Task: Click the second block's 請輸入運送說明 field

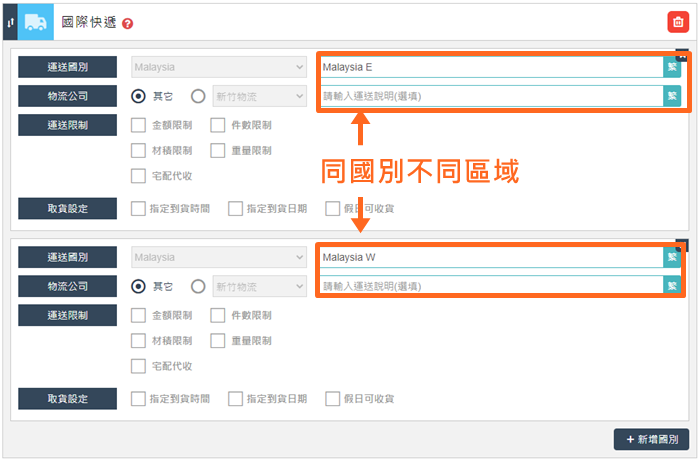Action: [x=492, y=286]
